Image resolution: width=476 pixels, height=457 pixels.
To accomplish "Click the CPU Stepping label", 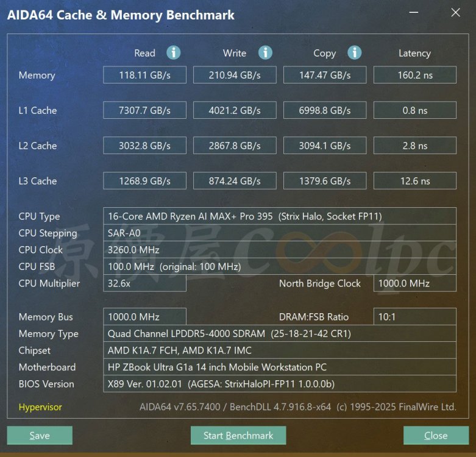I will [48, 233].
